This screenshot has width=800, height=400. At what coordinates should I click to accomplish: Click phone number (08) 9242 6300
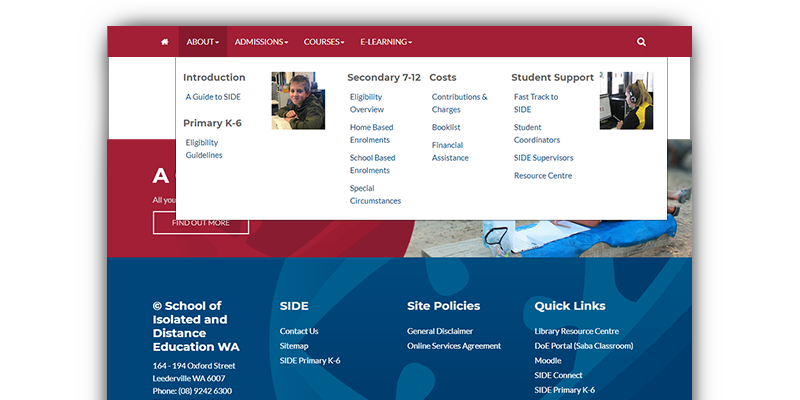[205, 391]
